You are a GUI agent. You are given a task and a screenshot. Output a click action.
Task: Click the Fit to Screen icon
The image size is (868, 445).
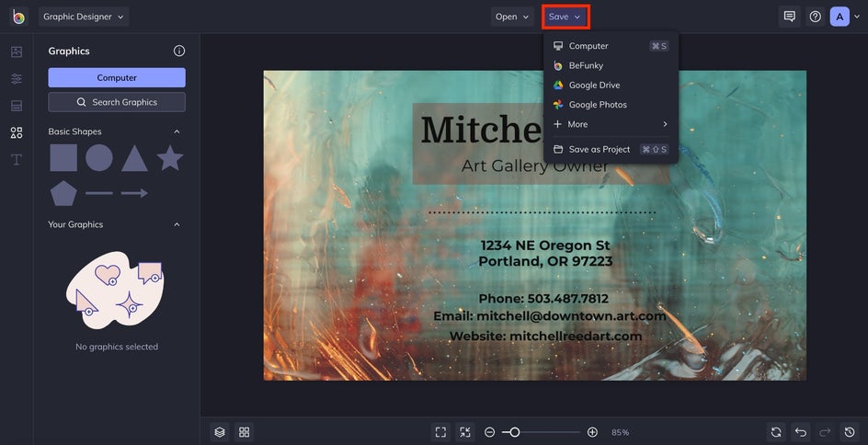[x=440, y=432]
